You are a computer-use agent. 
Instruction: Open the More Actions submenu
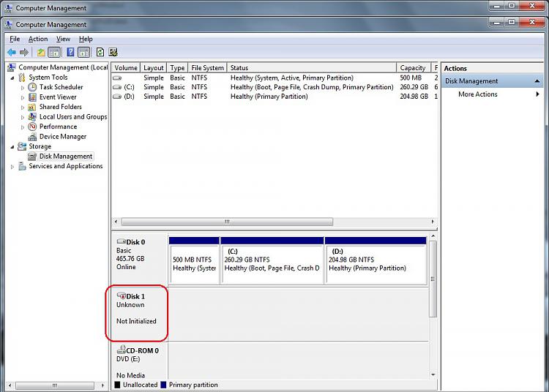tap(493, 94)
